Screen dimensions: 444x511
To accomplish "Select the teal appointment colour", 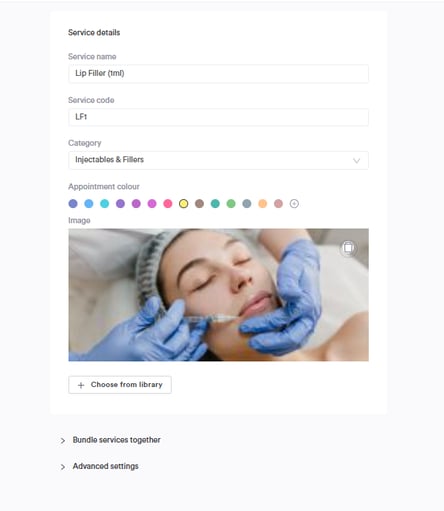I will (x=215, y=204).
